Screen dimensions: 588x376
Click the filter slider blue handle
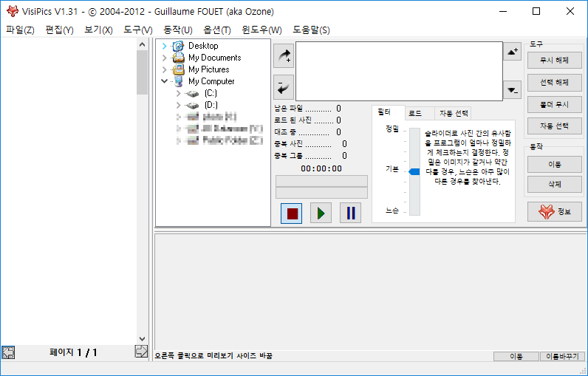tap(414, 171)
